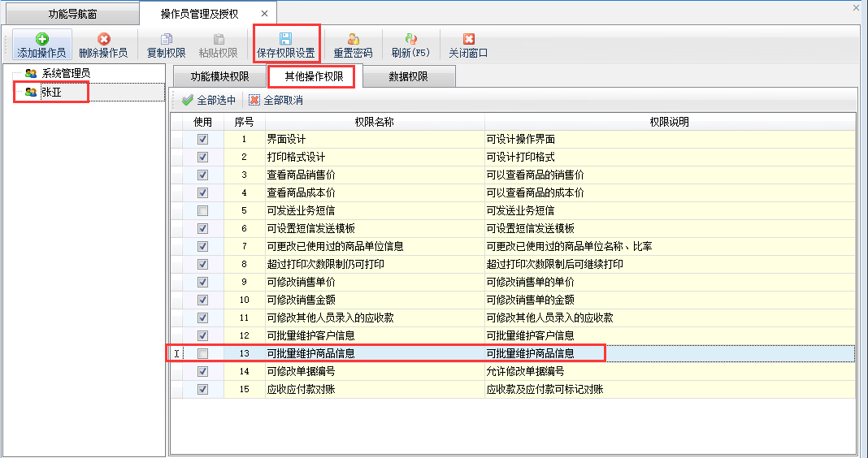Select operator 张亚 in the tree

pyautogui.click(x=52, y=92)
